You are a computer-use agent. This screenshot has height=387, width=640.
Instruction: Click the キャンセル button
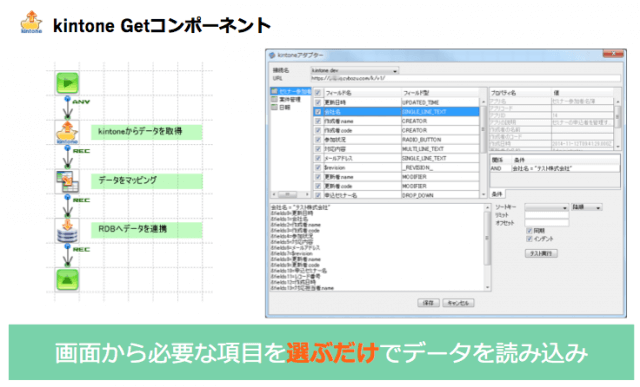pos(458,303)
